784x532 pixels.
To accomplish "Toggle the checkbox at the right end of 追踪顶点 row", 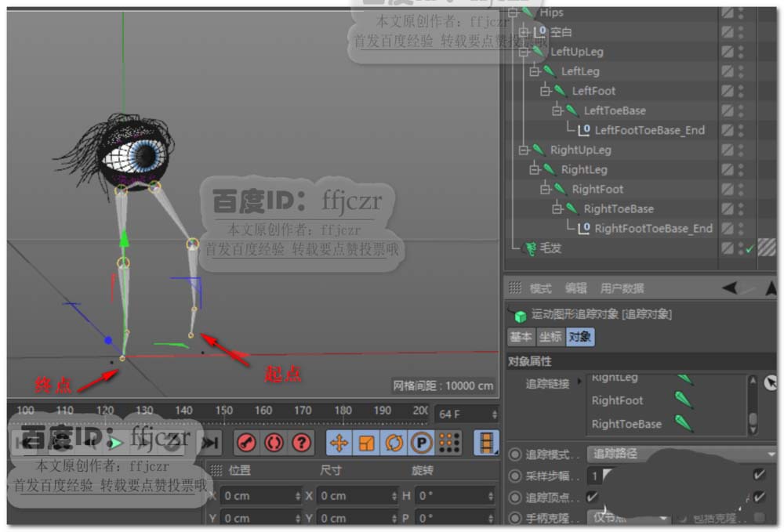I will click(x=759, y=497).
